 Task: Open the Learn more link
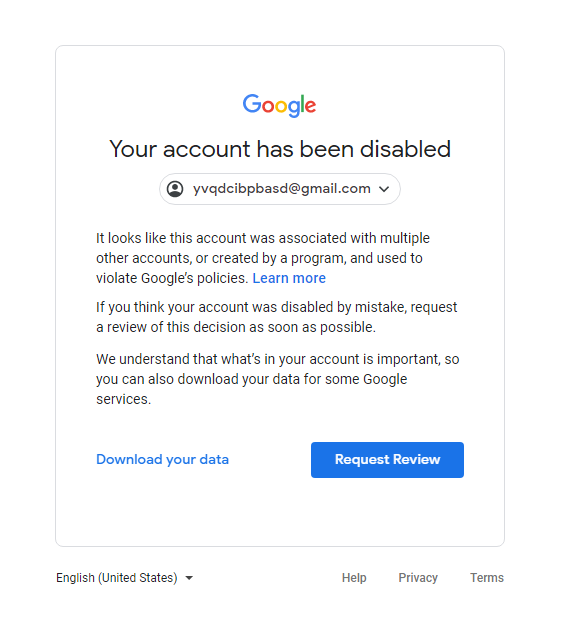(x=289, y=278)
